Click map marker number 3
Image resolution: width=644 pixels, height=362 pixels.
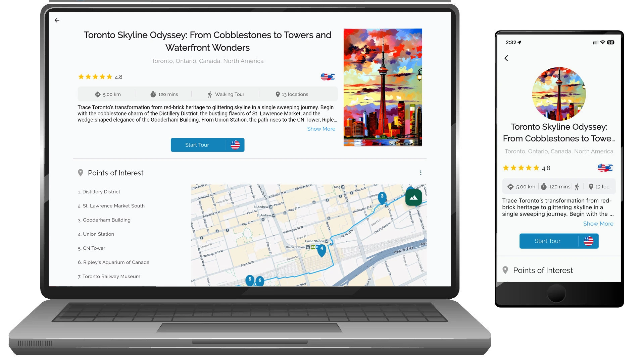[382, 197]
